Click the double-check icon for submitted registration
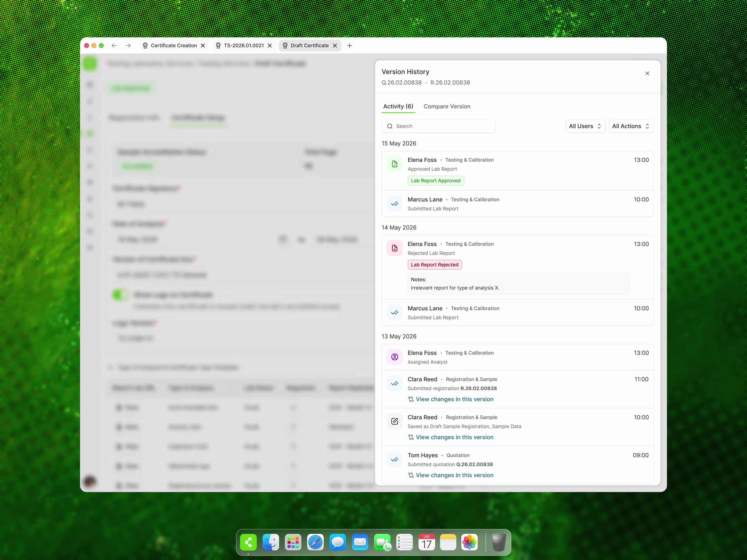Screen dimensions: 747x560 pyautogui.click(x=394, y=383)
